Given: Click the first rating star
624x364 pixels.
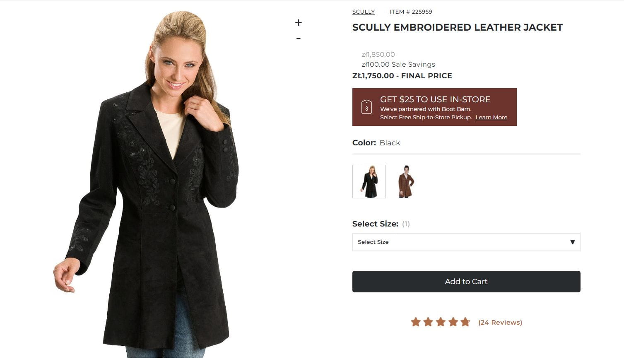Looking at the screenshot, I should 416,322.
